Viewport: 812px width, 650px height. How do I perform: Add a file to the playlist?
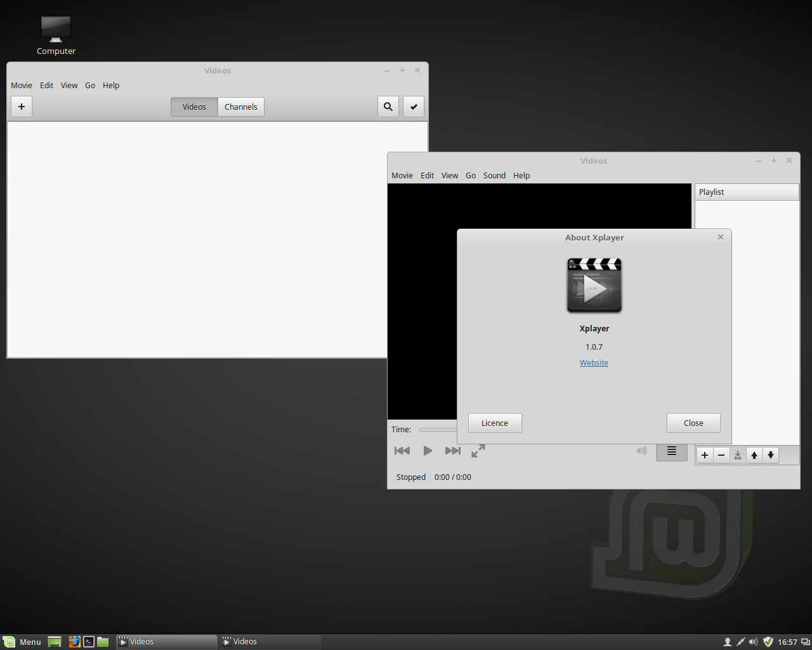click(705, 455)
